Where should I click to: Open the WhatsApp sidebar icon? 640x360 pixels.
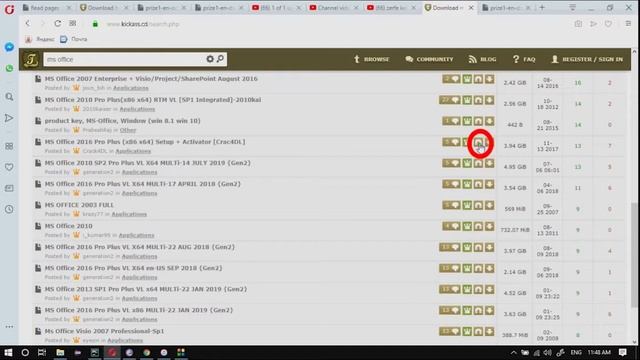(9, 68)
